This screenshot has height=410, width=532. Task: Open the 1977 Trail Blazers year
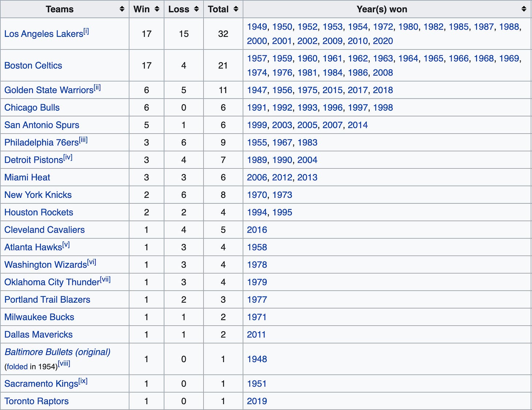coord(257,300)
